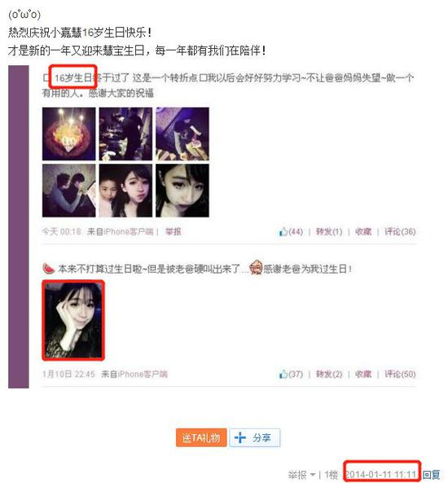Open the couple hugging thumbnail
This screenshot has width=448, height=483.
[x=68, y=191]
